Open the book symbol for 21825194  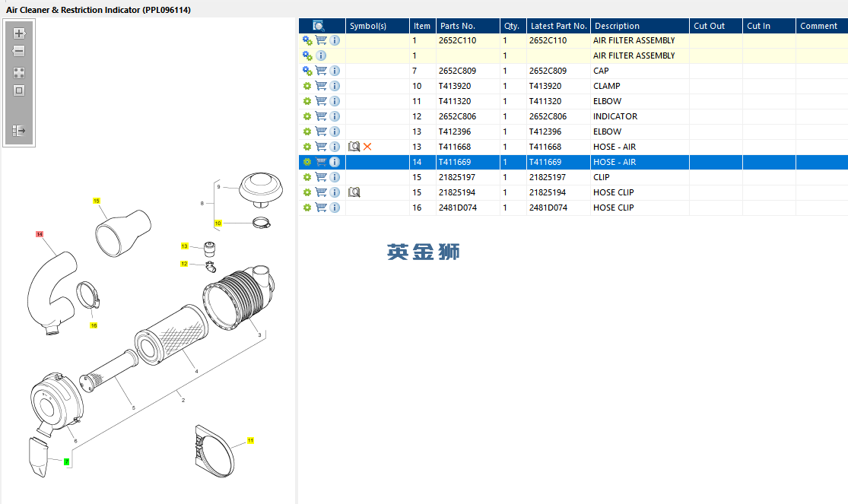click(x=354, y=192)
